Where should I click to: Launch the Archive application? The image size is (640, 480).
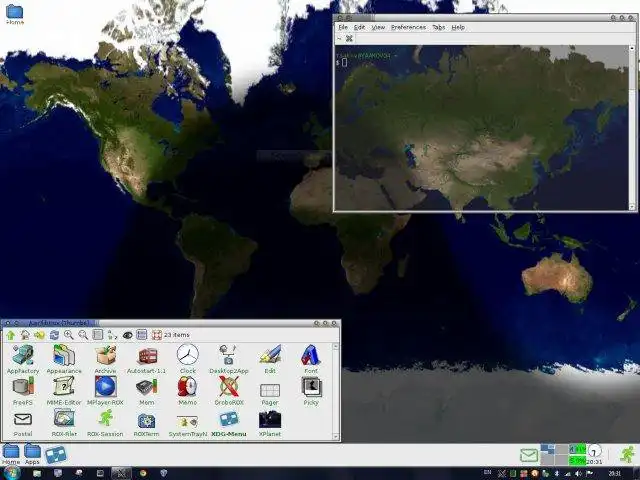(106, 359)
